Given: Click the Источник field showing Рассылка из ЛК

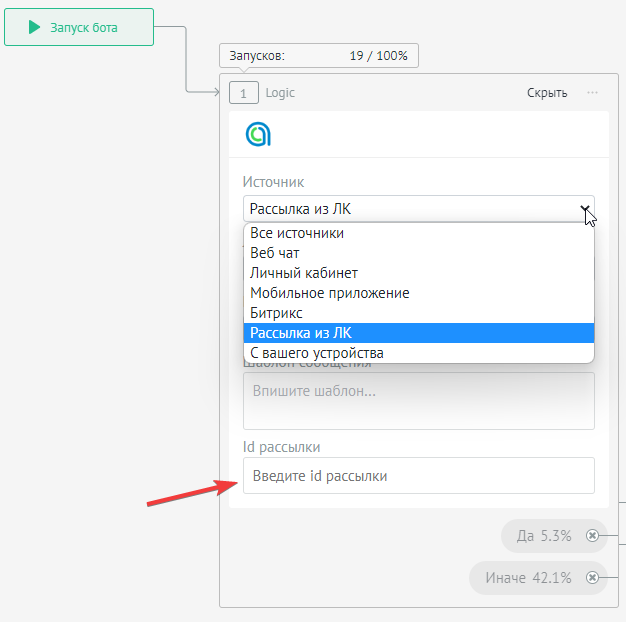Looking at the screenshot, I should (410, 209).
